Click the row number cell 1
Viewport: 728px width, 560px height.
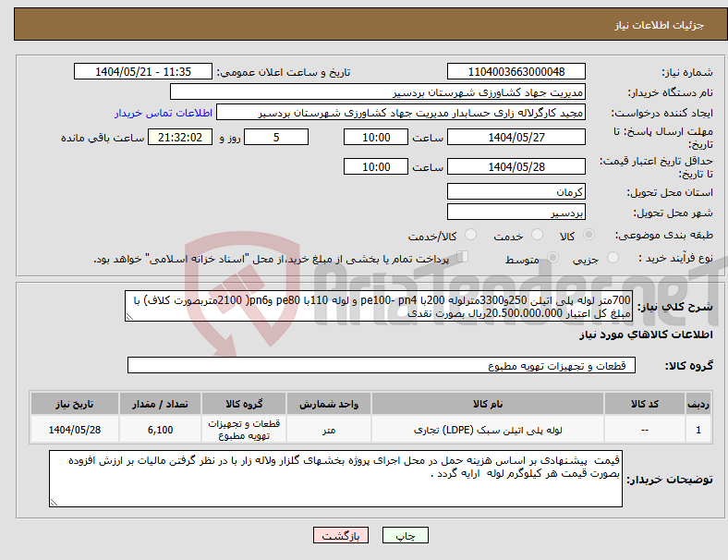coord(698,430)
